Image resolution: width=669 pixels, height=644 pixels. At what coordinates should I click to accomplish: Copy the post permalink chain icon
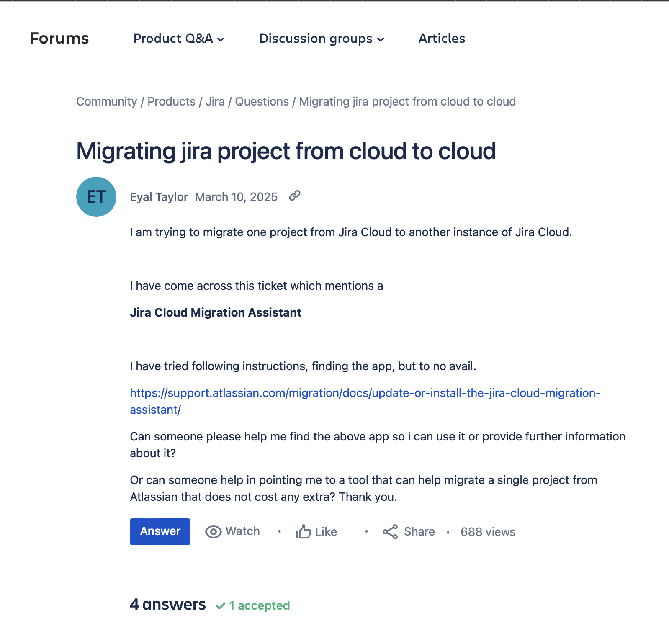pos(295,196)
